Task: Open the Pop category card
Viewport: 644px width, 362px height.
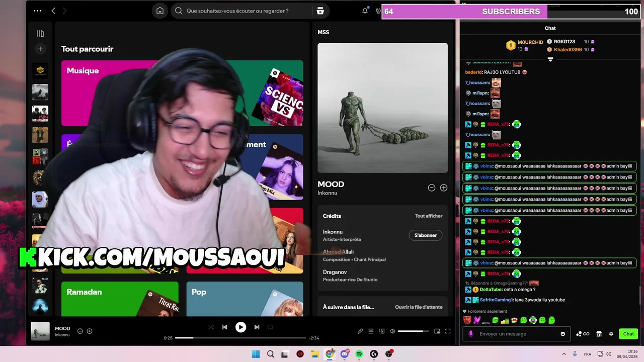Action: point(245,299)
